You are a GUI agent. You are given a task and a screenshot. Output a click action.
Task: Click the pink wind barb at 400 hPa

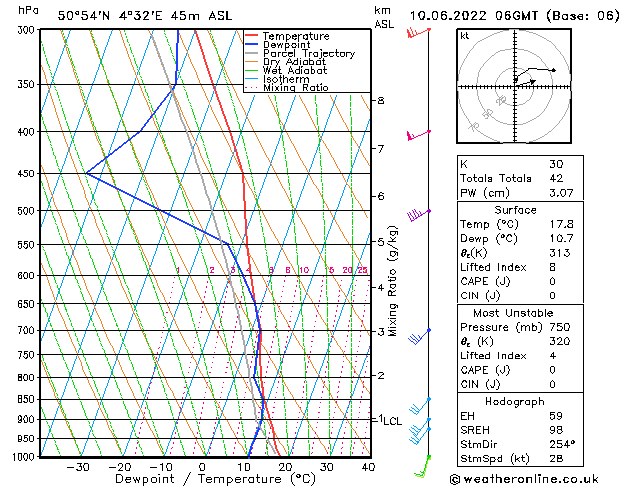click(418, 135)
